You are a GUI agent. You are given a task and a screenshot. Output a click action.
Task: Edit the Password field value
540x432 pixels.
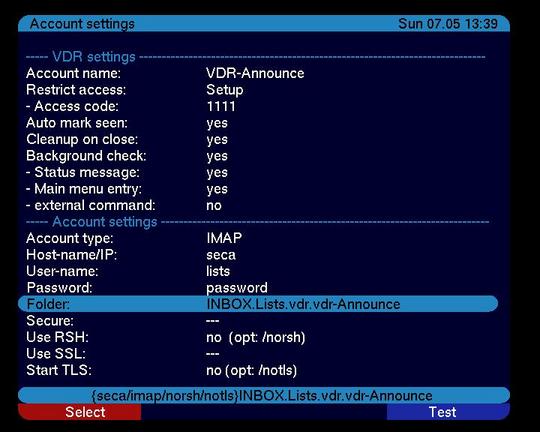click(x=237, y=288)
